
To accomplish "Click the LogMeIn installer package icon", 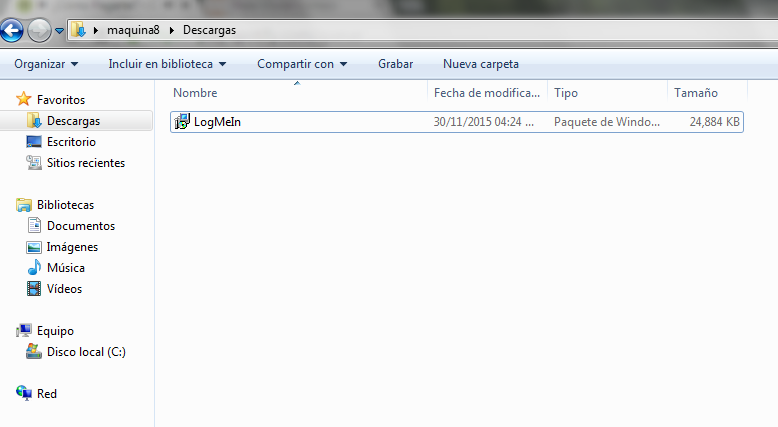I will point(182,122).
